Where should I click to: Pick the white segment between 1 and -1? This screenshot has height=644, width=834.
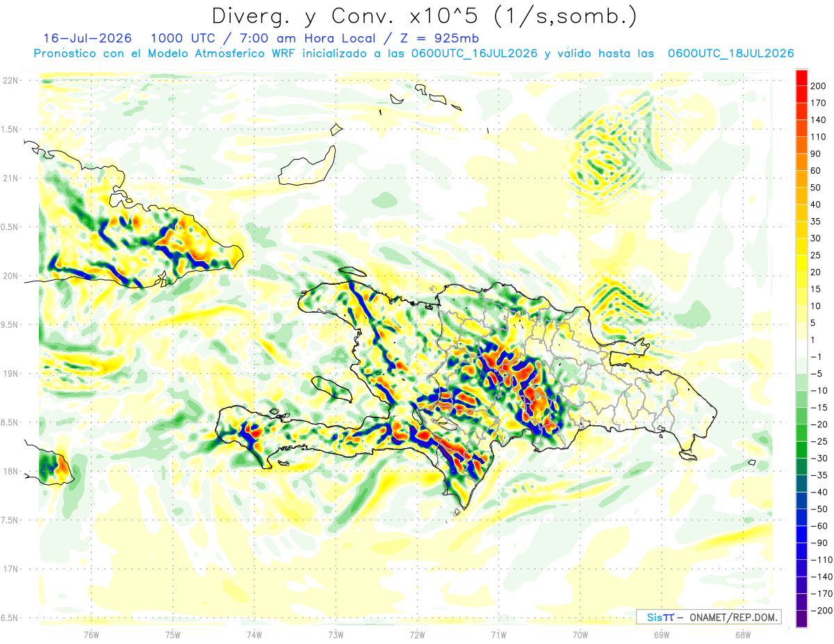click(x=801, y=349)
